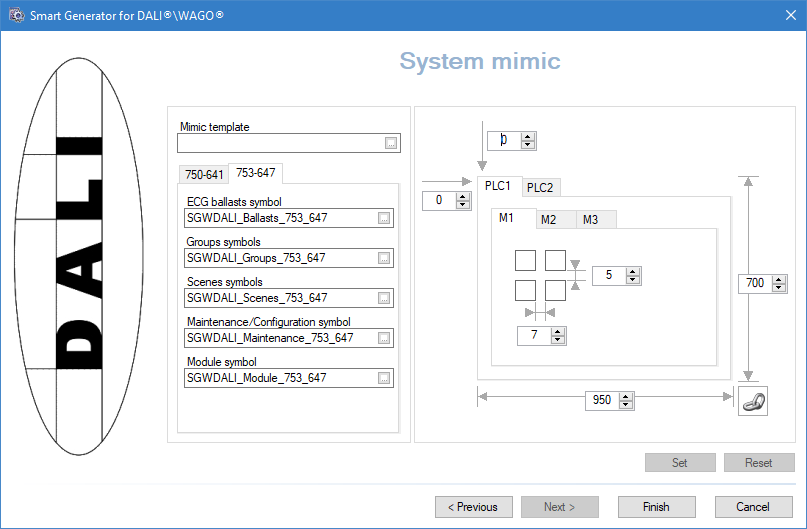
Task: Browse for Module symbol
Action: [x=384, y=378]
